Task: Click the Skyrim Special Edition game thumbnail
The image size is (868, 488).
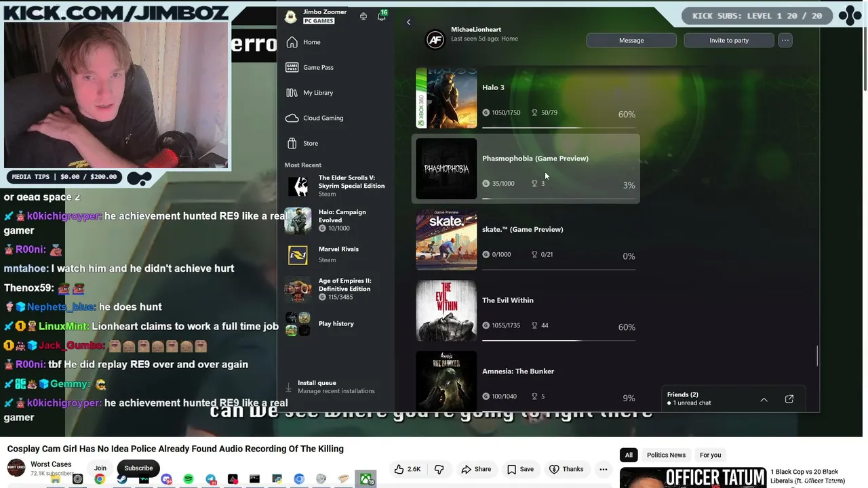Action: (x=298, y=186)
